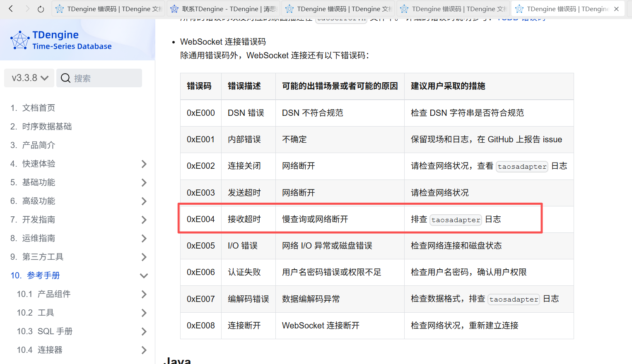Select 10.3 SQL 手册 in sidebar

click(x=55, y=331)
